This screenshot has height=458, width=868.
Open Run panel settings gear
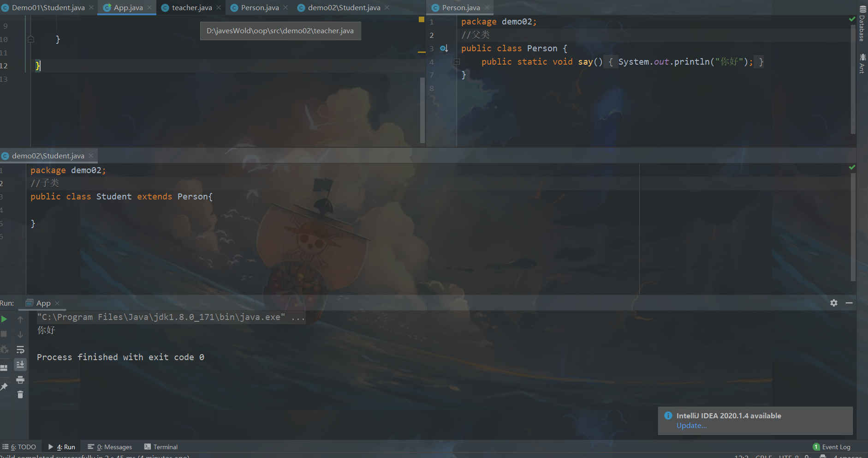tap(834, 303)
